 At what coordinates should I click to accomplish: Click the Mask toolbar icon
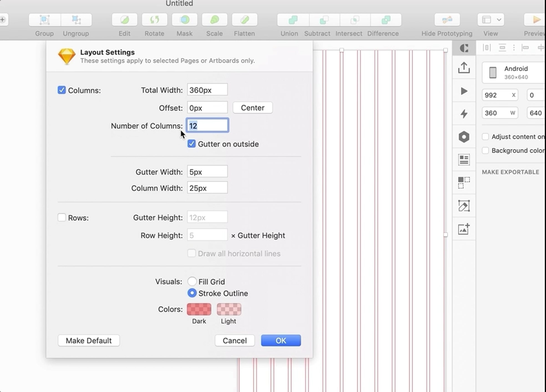(185, 20)
